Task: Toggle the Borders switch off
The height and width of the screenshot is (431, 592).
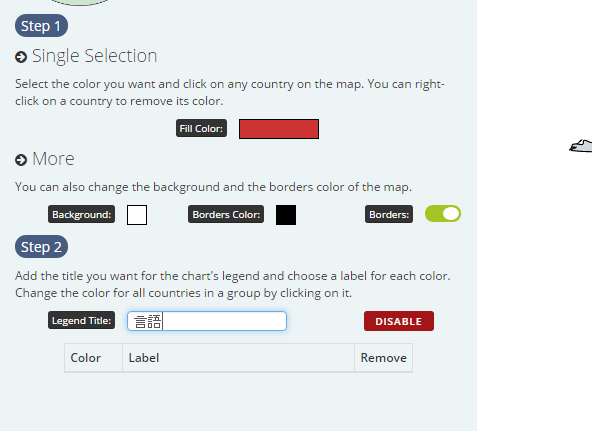Action: click(x=443, y=214)
